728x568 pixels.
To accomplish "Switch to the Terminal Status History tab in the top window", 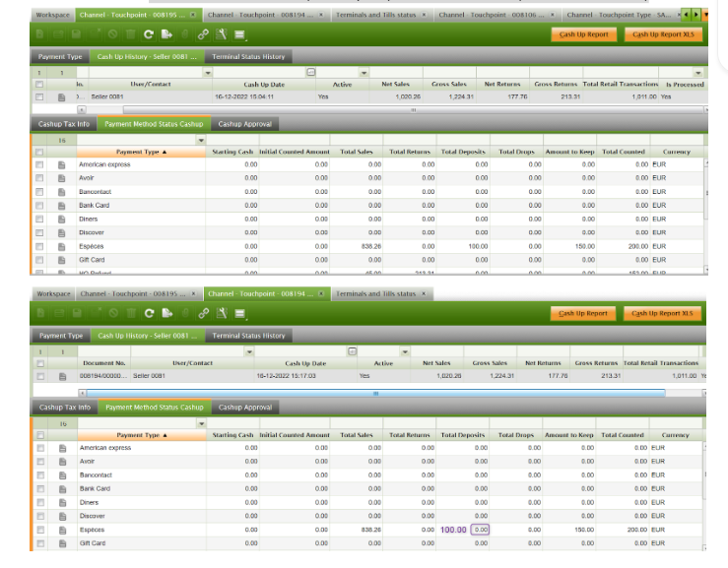I will pyautogui.click(x=248, y=57).
